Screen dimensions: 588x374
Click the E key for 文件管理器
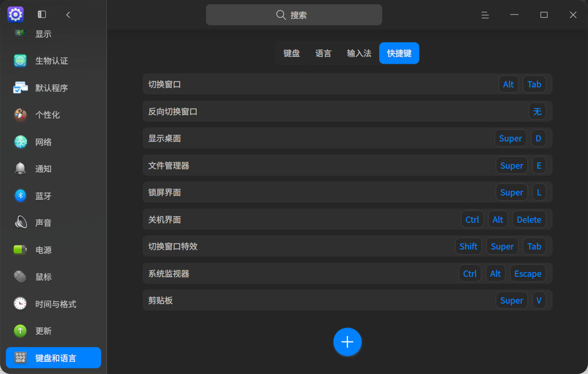tap(539, 165)
